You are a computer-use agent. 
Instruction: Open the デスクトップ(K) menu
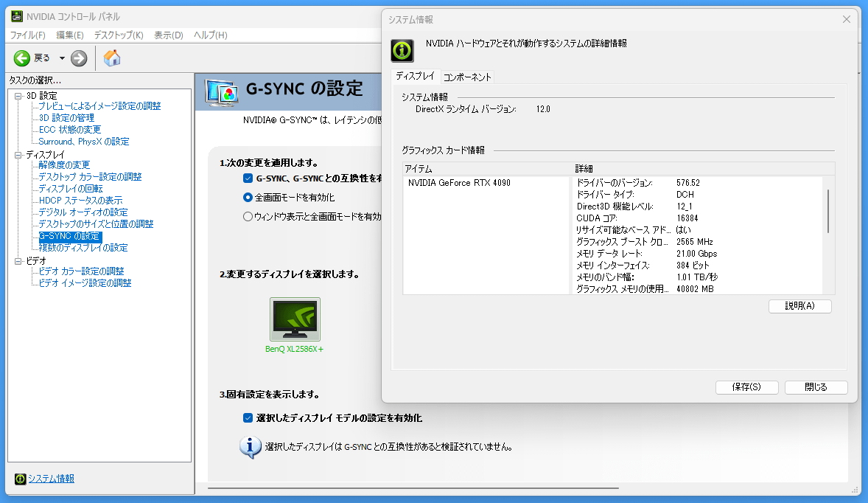coord(119,35)
